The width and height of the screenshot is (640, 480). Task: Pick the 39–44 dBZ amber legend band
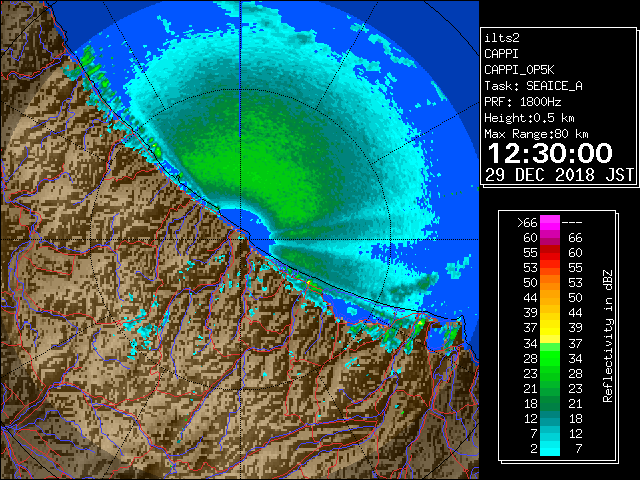550,313
